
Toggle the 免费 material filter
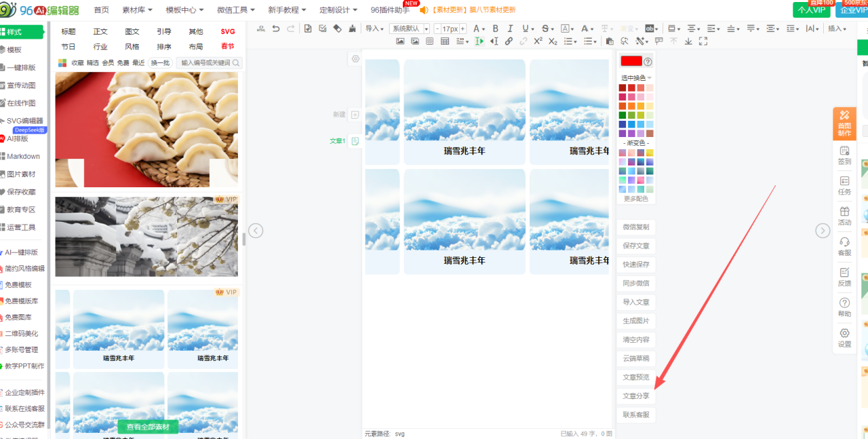(x=123, y=62)
